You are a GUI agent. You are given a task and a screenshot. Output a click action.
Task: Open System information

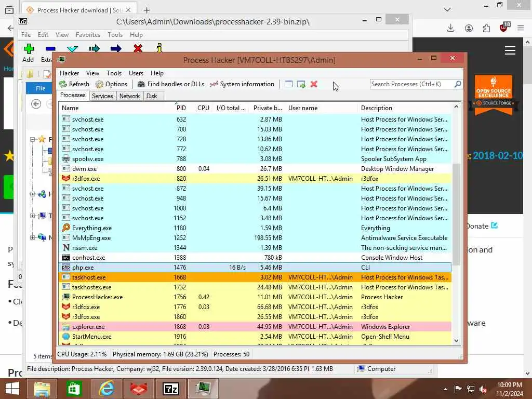click(242, 84)
